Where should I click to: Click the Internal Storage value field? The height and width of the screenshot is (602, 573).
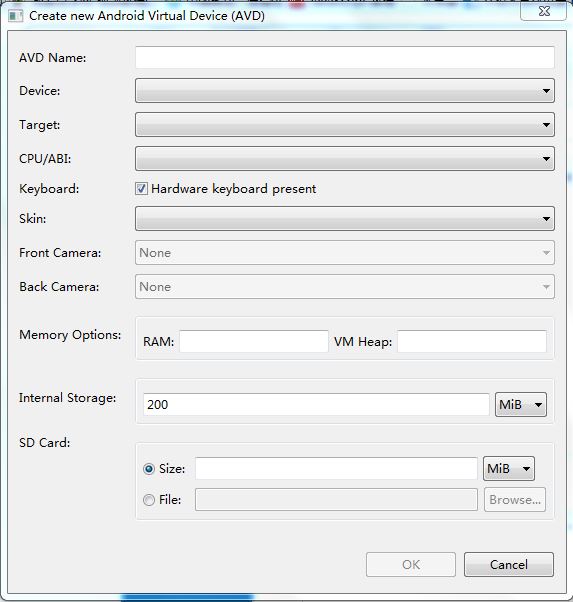316,404
